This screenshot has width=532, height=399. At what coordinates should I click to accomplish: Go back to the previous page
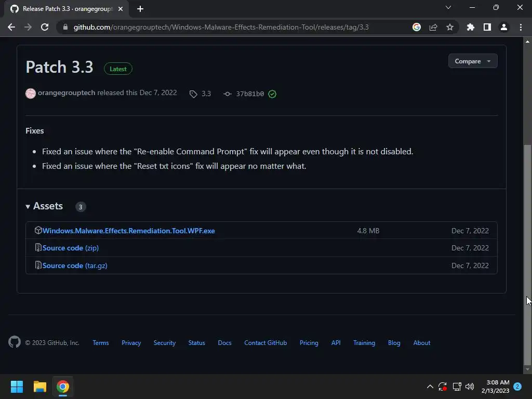tap(11, 27)
